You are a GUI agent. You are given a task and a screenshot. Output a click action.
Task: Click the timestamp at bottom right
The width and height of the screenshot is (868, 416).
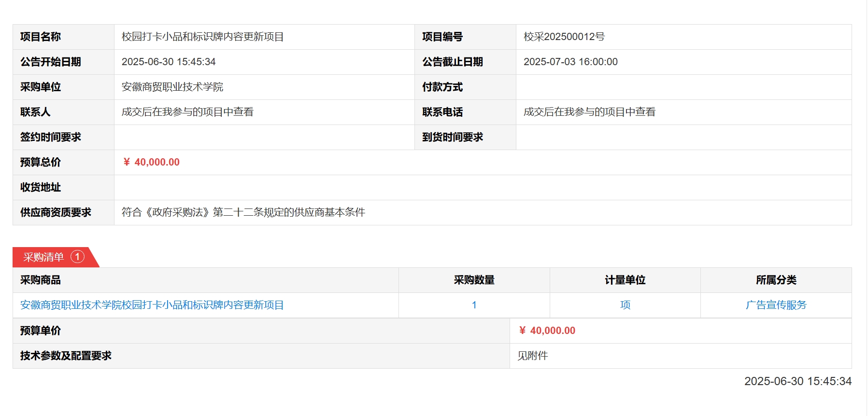pos(797,381)
